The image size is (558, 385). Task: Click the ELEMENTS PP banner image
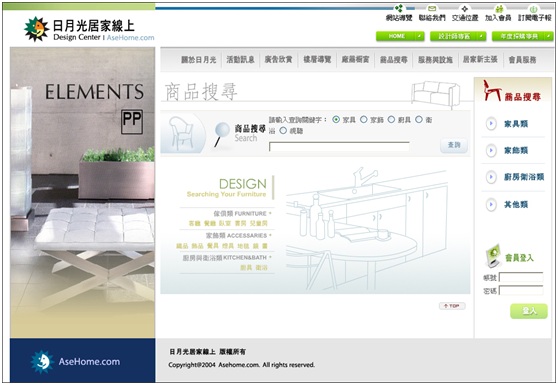(x=83, y=192)
